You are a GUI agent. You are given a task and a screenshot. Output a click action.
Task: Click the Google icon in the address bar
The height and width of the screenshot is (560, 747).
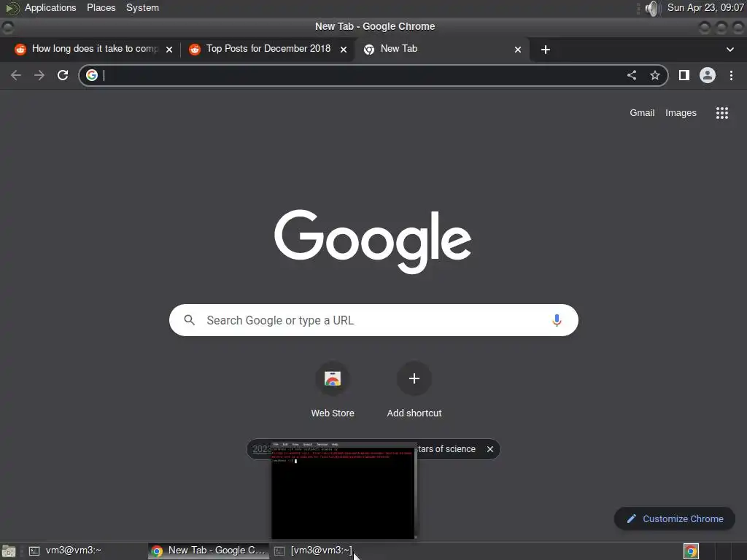pyautogui.click(x=92, y=75)
